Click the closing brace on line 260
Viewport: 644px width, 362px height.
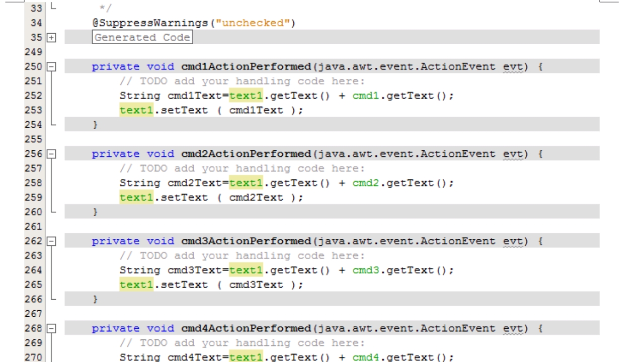point(95,212)
